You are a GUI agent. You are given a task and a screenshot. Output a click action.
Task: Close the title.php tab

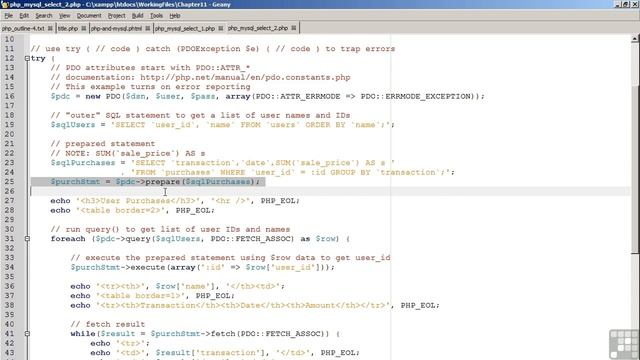point(84,28)
